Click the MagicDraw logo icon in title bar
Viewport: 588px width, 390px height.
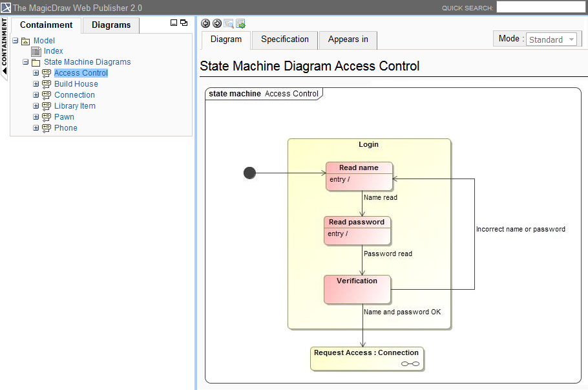tap(6, 8)
